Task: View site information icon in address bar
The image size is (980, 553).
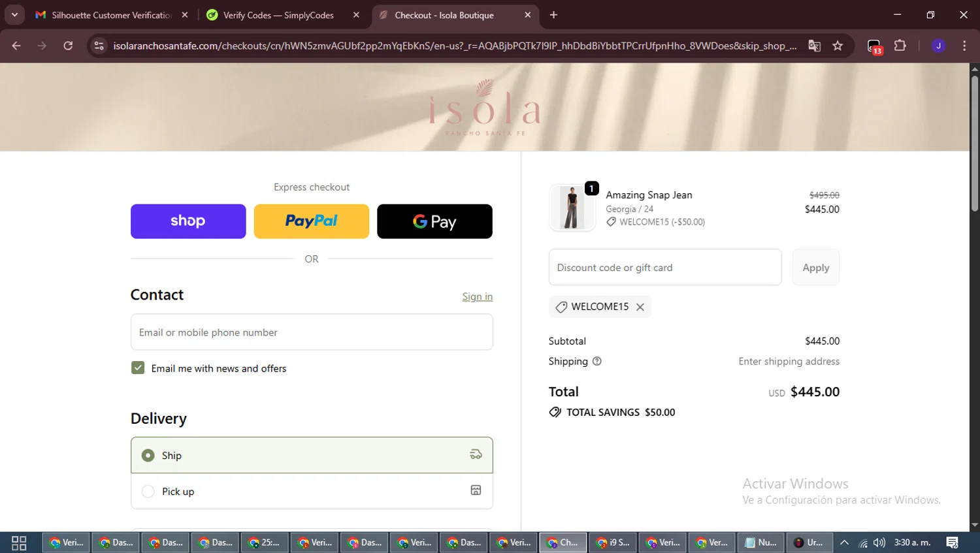Action: [x=99, y=46]
